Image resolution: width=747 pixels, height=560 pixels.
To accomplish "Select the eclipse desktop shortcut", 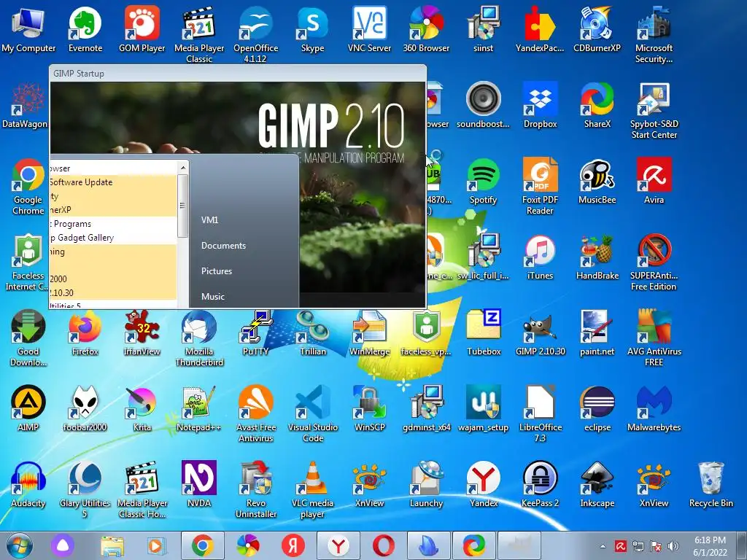I will tap(597, 408).
